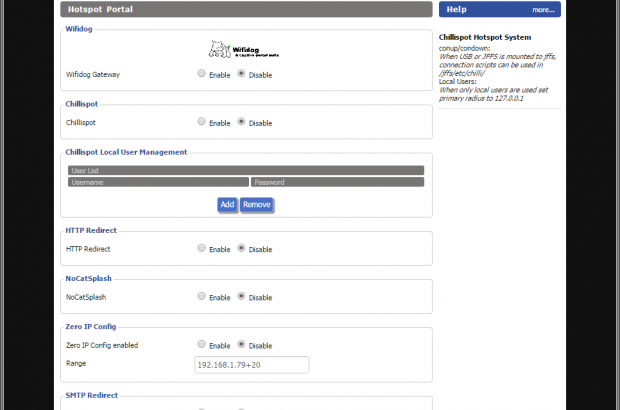Viewport: 620px width, 410px height.
Task: Enable NoCatSplash
Action: tap(202, 296)
